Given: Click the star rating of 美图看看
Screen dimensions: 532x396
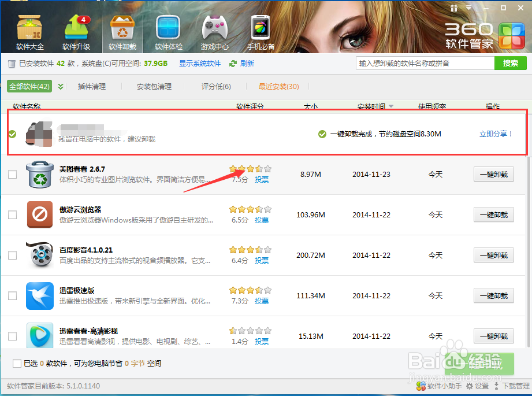Looking at the screenshot, I should click(x=250, y=169).
